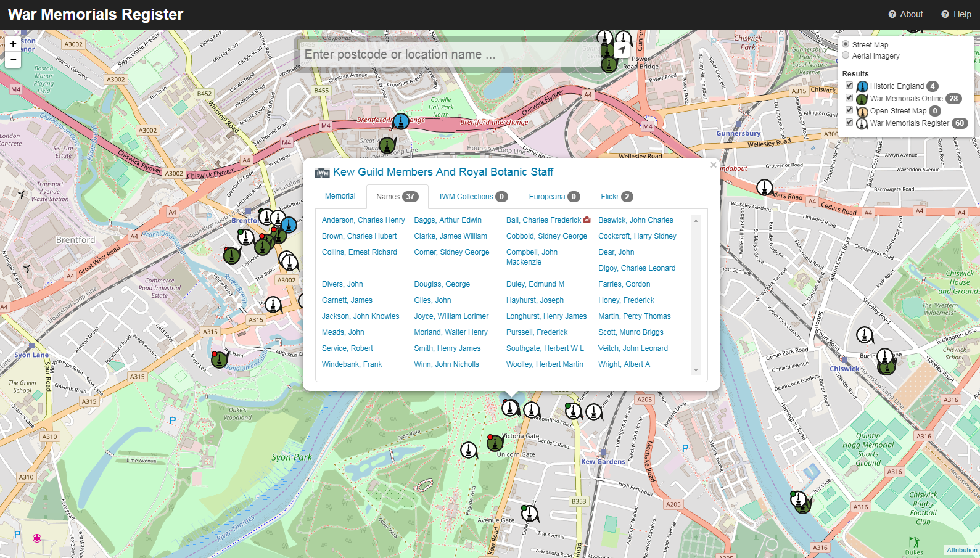Image resolution: width=980 pixels, height=558 pixels.
Task: Click the blue Historic England marker at Brentford Interchange
Action: point(401,120)
